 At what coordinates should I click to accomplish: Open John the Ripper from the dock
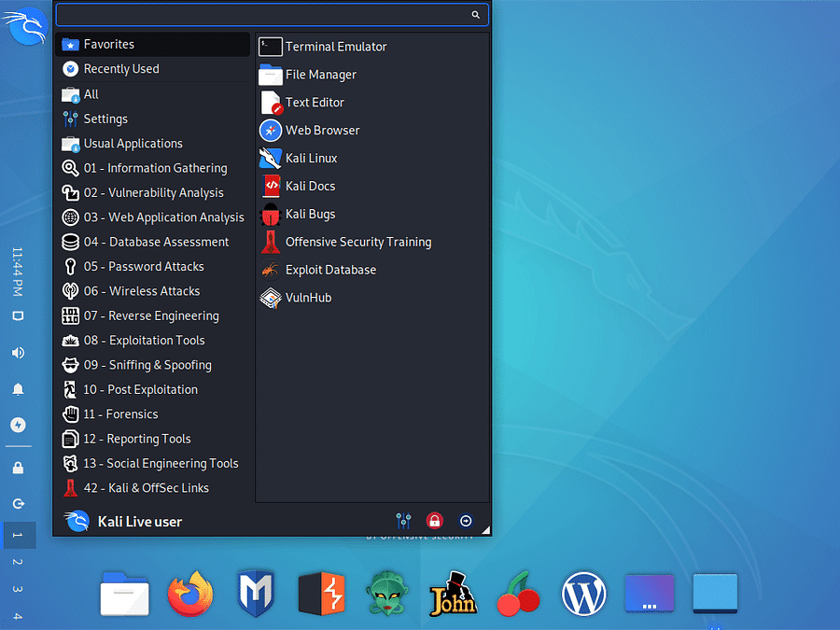pos(453,593)
